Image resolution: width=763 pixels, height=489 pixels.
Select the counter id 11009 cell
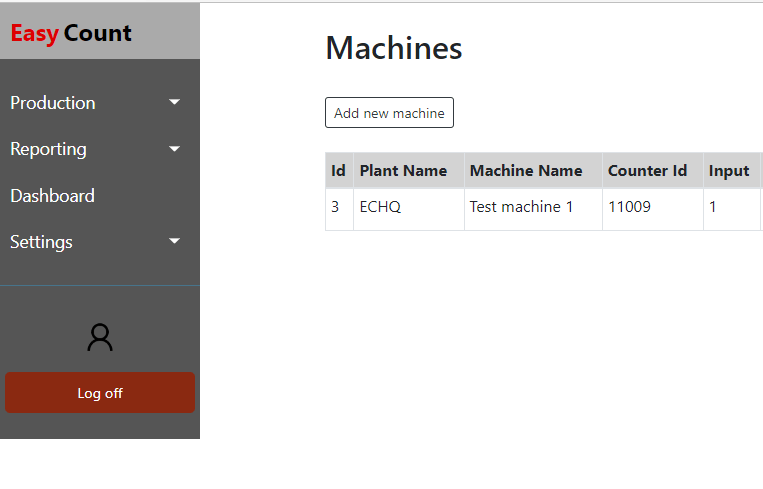point(653,209)
